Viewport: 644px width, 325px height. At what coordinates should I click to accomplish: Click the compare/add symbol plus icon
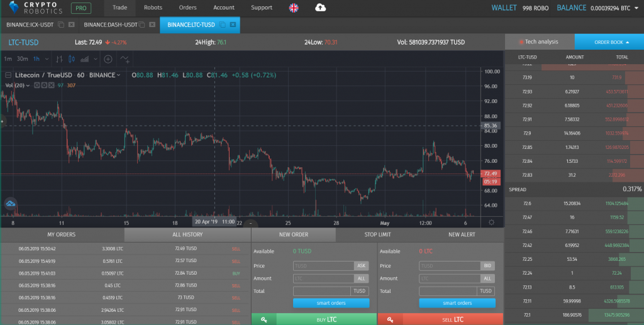click(x=108, y=59)
